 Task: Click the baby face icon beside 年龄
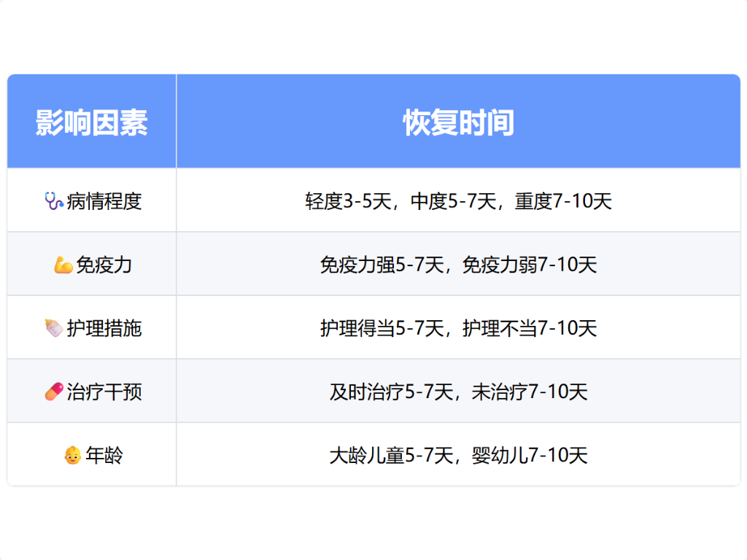72,456
